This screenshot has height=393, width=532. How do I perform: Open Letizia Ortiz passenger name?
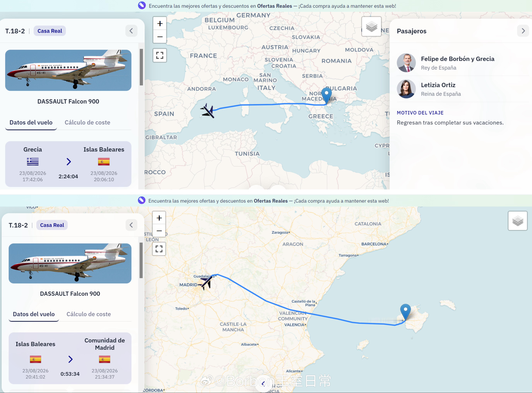click(x=438, y=85)
